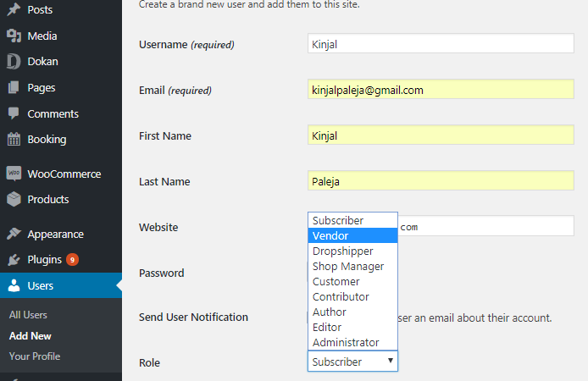Click the Products box icon
588x381 pixels.
14,200
